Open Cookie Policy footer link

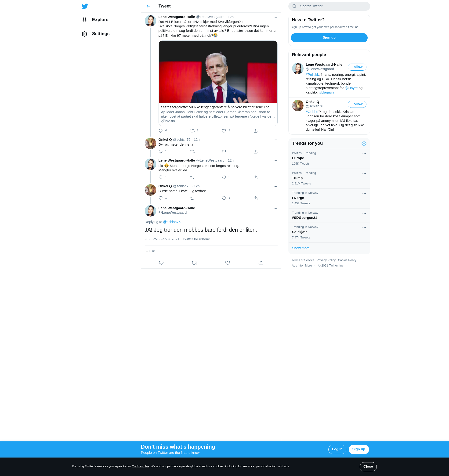347,260
